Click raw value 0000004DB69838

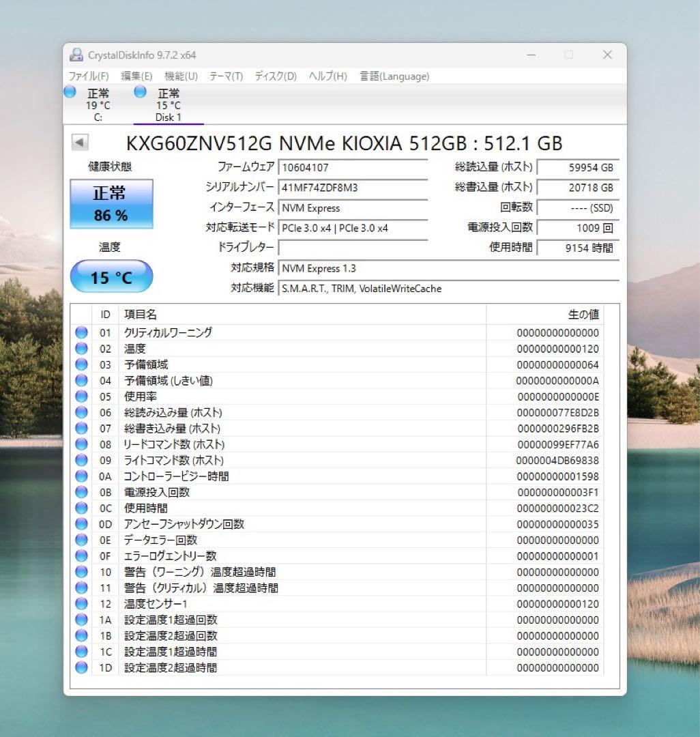557,461
